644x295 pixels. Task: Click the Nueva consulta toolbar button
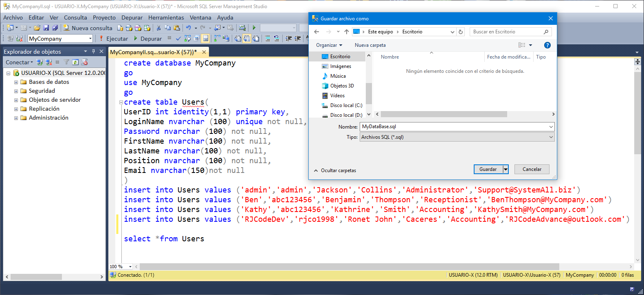(x=88, y=28)
